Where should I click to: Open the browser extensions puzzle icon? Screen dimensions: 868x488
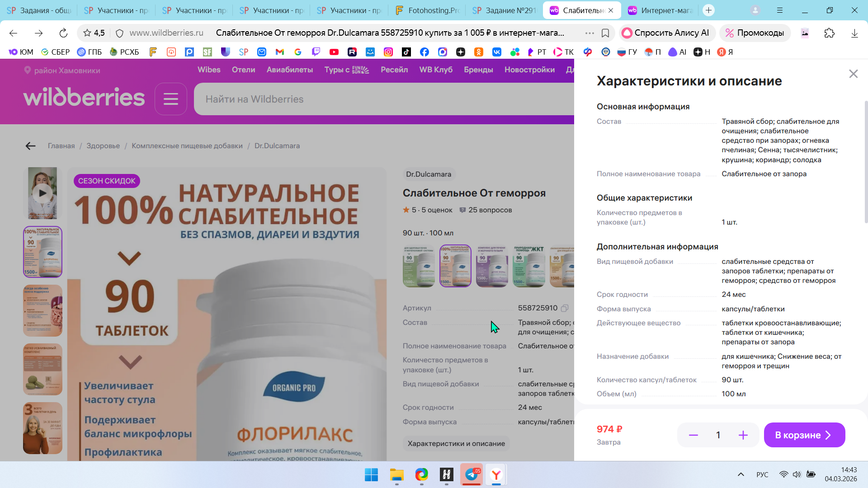[x=829, y=33]
